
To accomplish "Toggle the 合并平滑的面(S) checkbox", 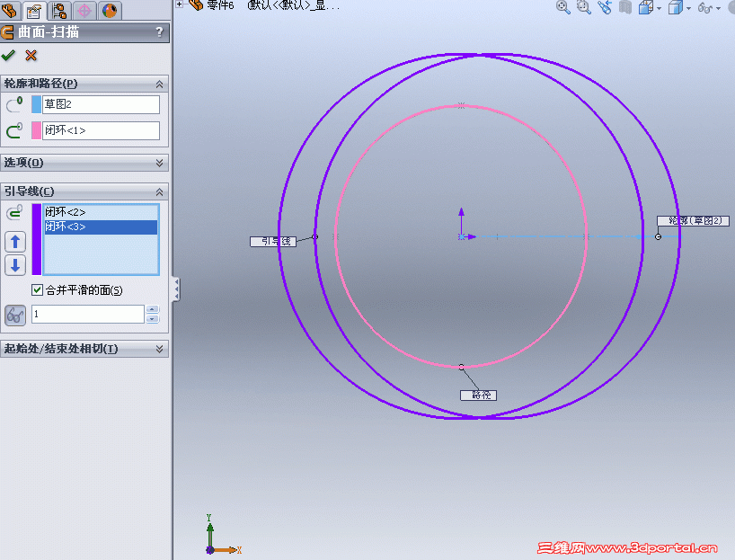I will [x=37, y=289].
